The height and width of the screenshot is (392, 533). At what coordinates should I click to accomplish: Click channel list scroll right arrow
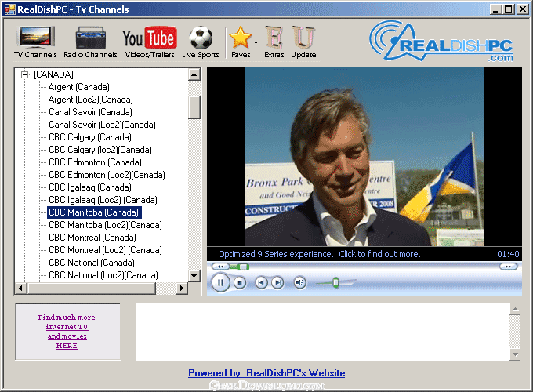point(182,289)
